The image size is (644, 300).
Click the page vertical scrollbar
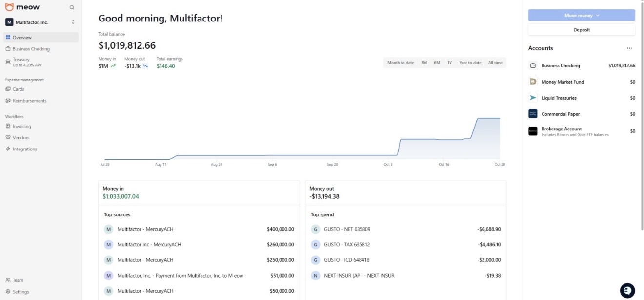point(642,116)
